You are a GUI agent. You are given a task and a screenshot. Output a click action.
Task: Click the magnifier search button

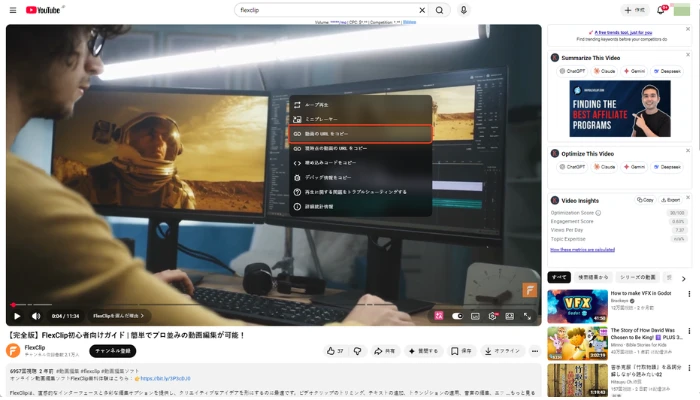[442, 10]
